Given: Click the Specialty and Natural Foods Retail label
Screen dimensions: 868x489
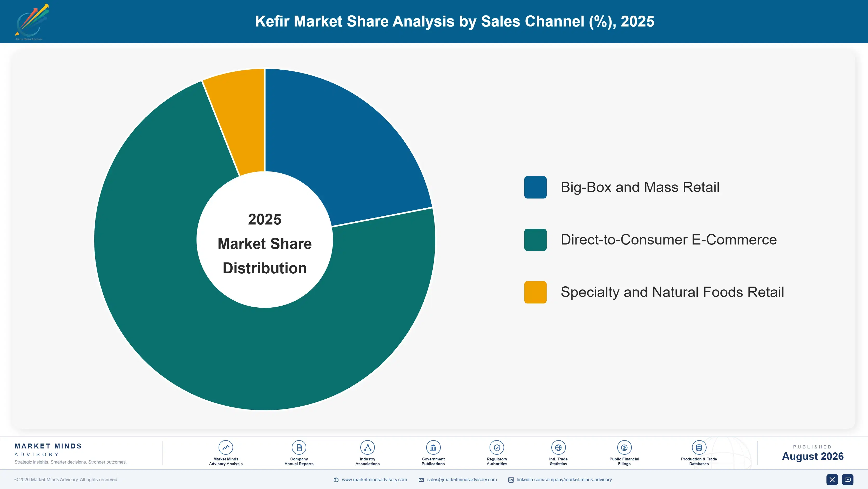Looking at the screenshot, I should coord(672,292).
